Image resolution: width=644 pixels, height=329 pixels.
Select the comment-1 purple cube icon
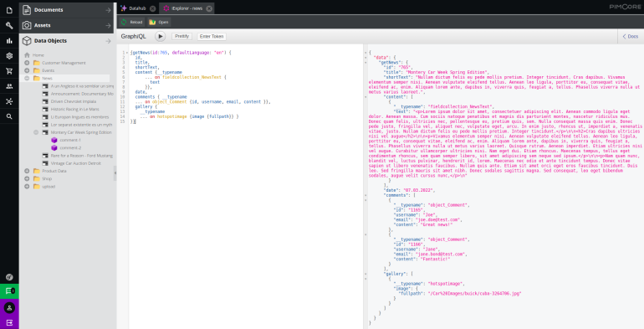point(54,141)
